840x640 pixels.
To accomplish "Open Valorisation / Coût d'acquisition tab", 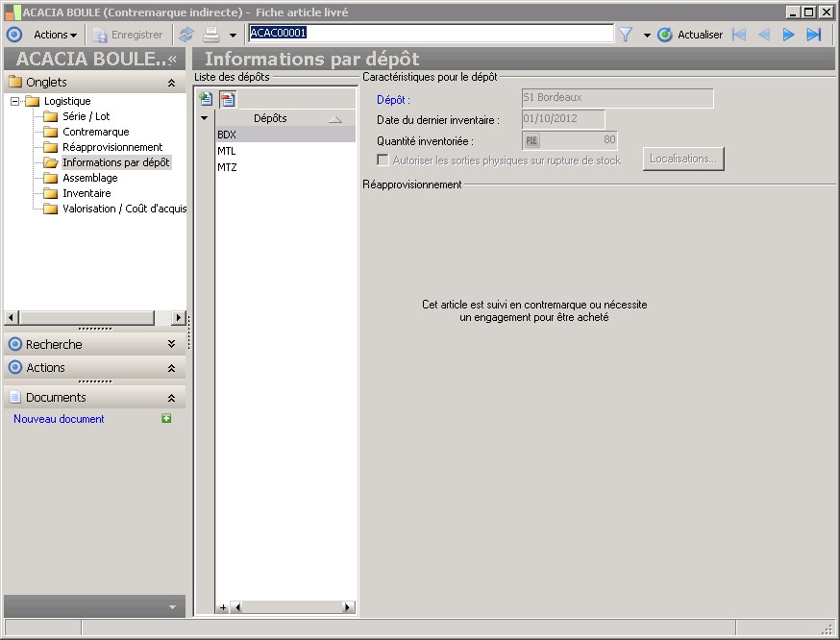I will coord(124,209).
